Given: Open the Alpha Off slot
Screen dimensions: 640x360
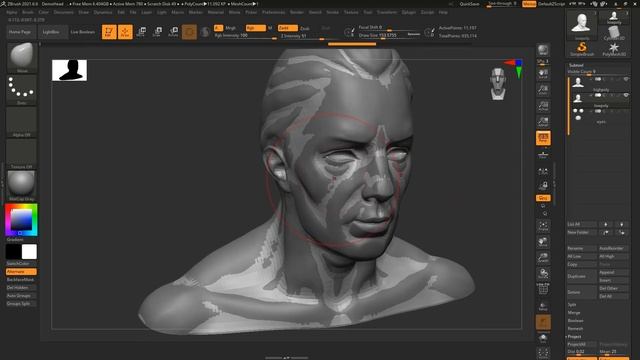Looking at the screenshot, I should (22, 122).
